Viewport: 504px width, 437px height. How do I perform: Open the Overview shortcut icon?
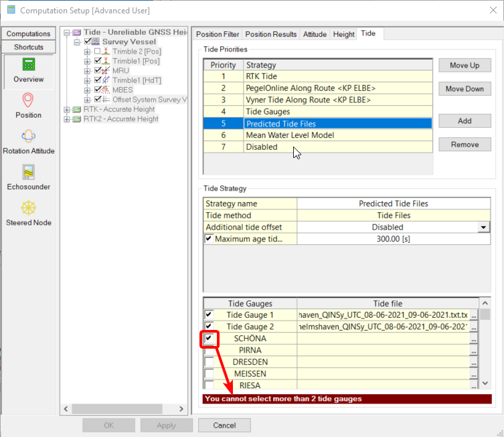point(29,66)
